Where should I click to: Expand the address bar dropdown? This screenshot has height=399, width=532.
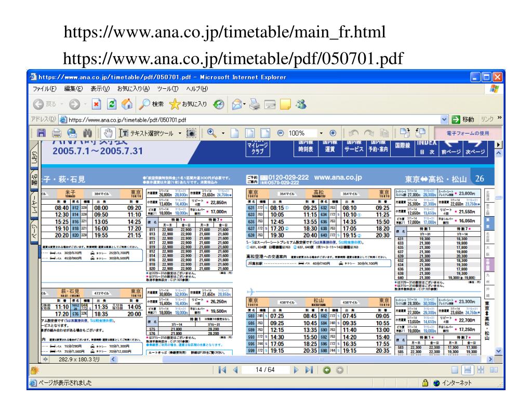pyautogui.click(x=444, y=119)
